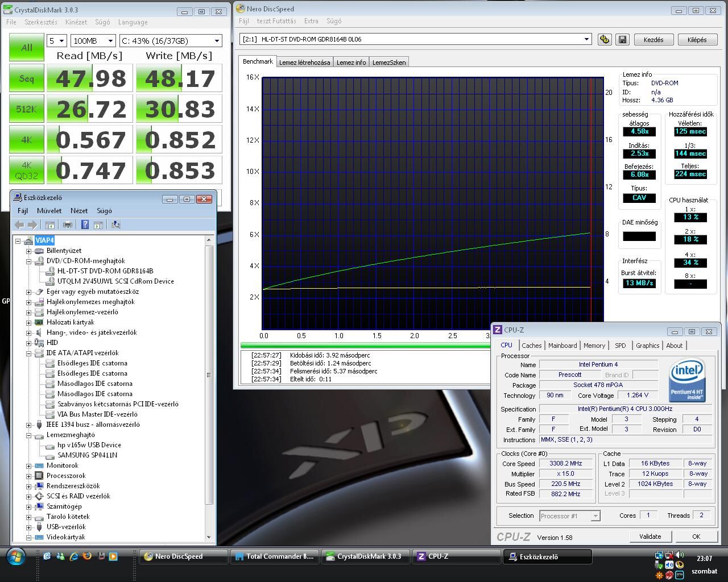728x582 pixels.
Task: Click the All benchmark button
Action: point(27,48)
